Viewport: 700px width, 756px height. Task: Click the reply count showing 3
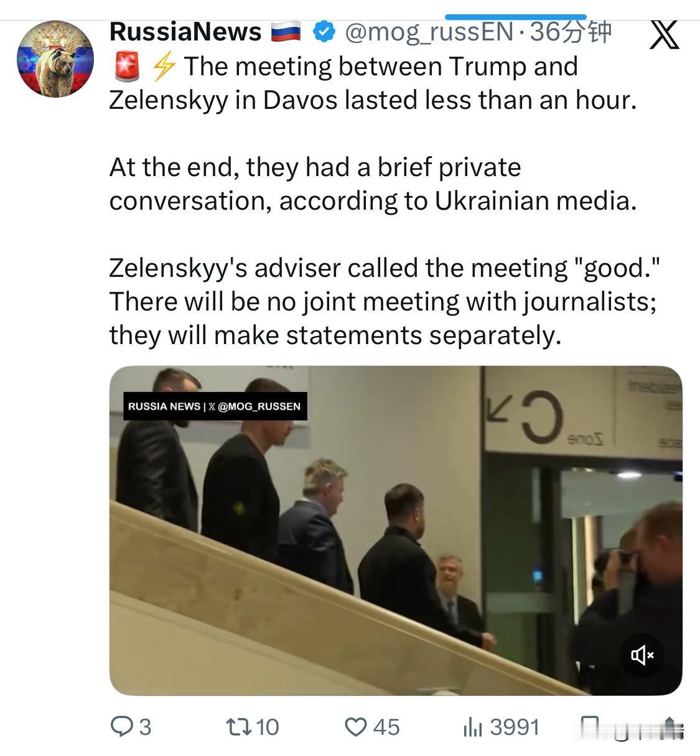(x=144, y=726)
